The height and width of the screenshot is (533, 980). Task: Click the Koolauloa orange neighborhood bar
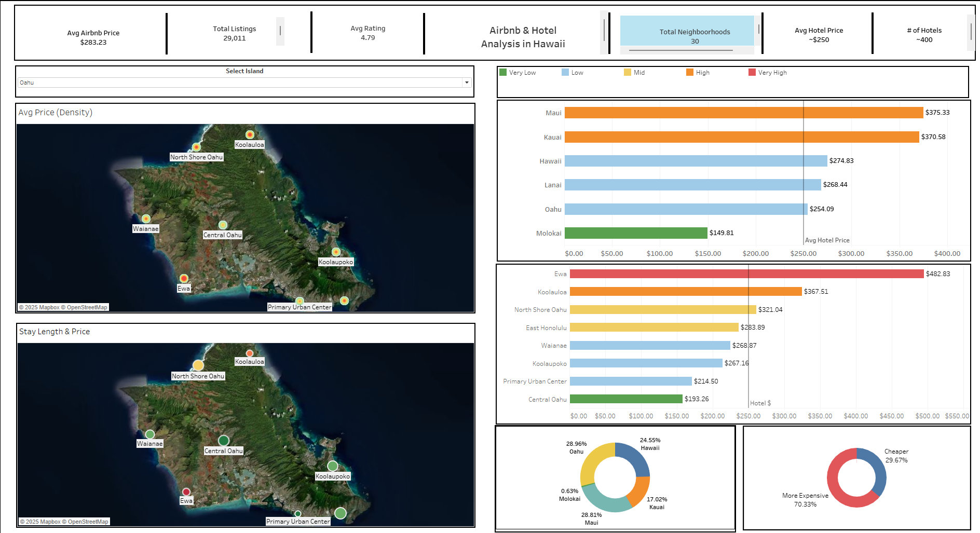pyautogui.click(x=686, y=292)
